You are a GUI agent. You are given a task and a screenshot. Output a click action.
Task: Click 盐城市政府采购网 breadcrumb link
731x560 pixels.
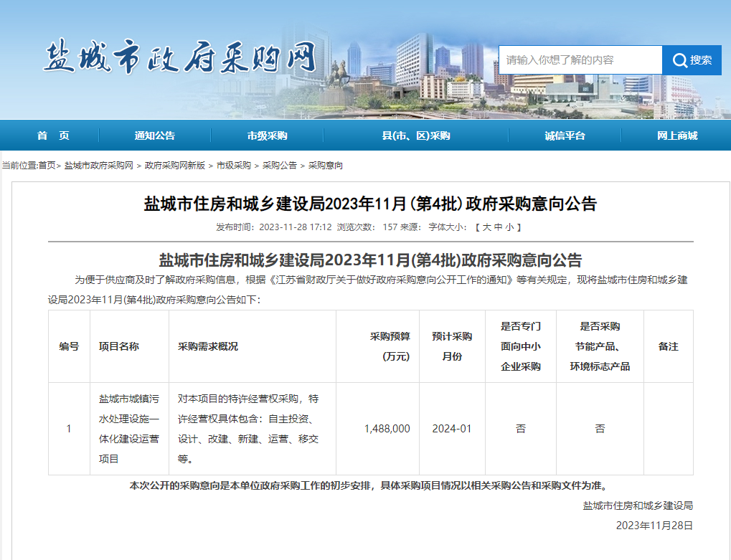[99, 166]
